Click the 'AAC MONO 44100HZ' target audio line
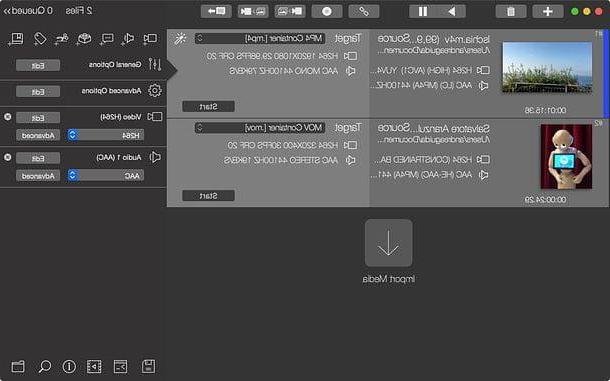This screenshot has width=610, height=381. click(x=284, y=71)
